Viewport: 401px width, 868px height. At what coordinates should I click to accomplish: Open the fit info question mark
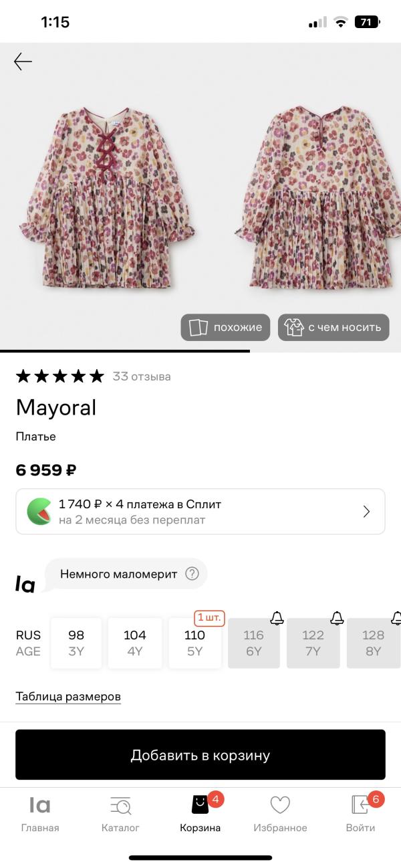(x=192, y=574)
